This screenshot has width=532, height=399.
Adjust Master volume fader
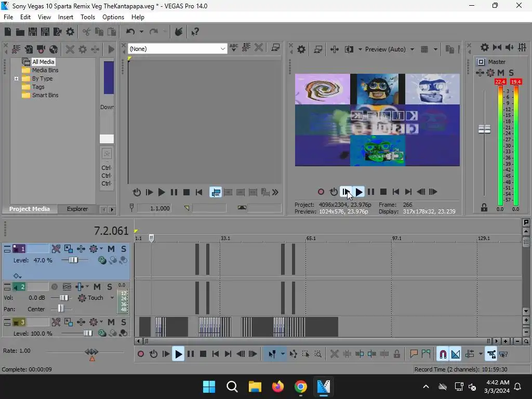484,129
